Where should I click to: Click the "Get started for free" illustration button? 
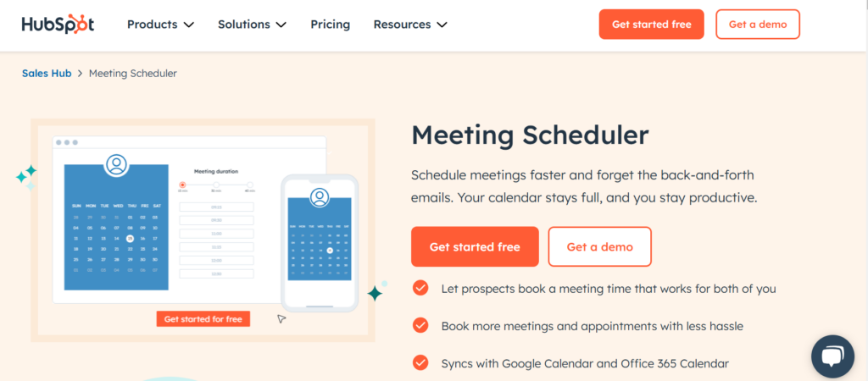(x=203, y=319)
